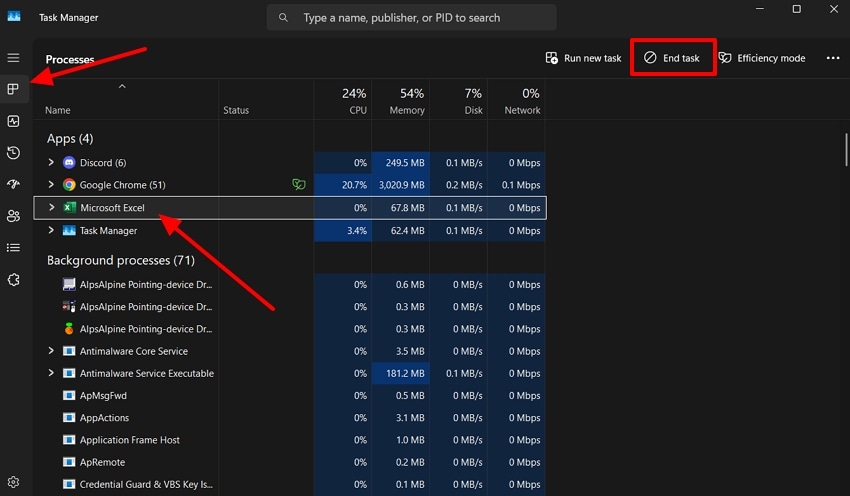Image resolution: width=850 pixels, height=496 pixels.
Task: Click the vertical scrollbar thumb
Action: [846, 150]
